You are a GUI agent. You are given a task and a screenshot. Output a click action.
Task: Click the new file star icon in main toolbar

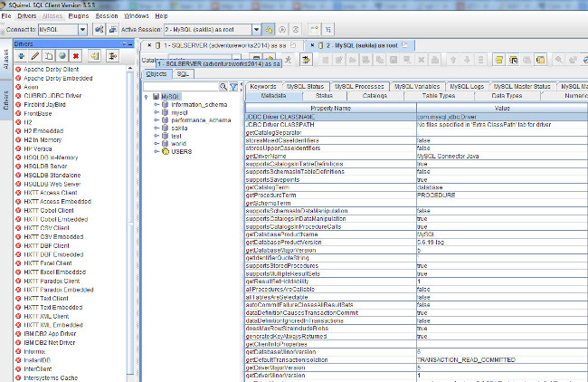point(314,29)
